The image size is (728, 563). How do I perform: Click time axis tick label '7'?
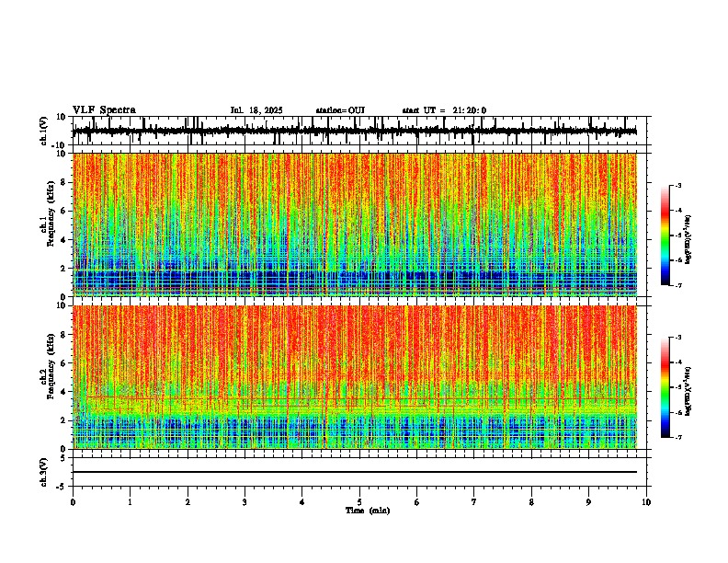click(x=474, y=502)
